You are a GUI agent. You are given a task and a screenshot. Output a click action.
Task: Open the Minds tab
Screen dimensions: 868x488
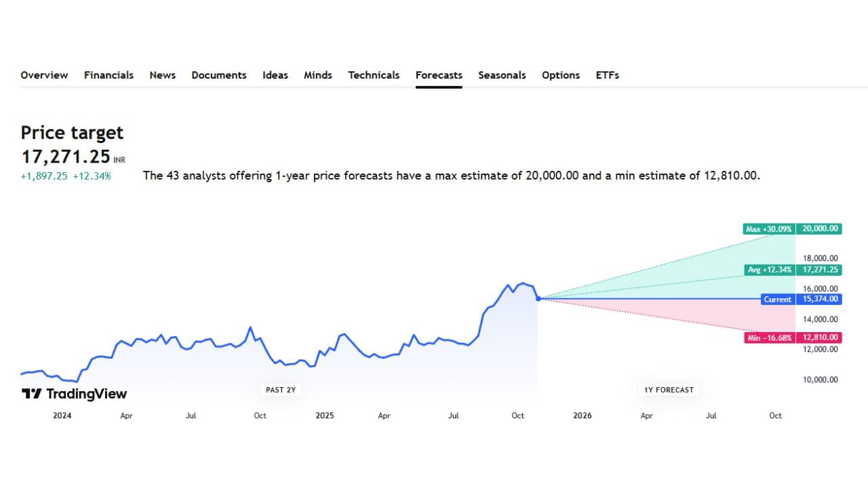click(317, 75)
